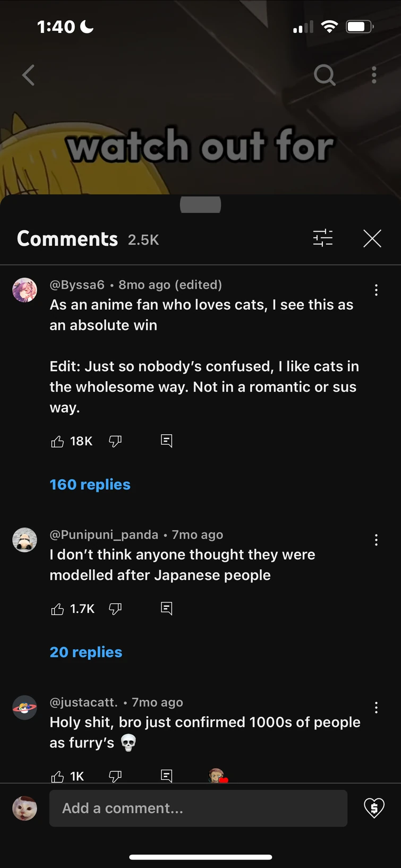Viewport: 401px width, 868px height.
Task: Navigate back with the chevron arrow
Action: (28, 75)
